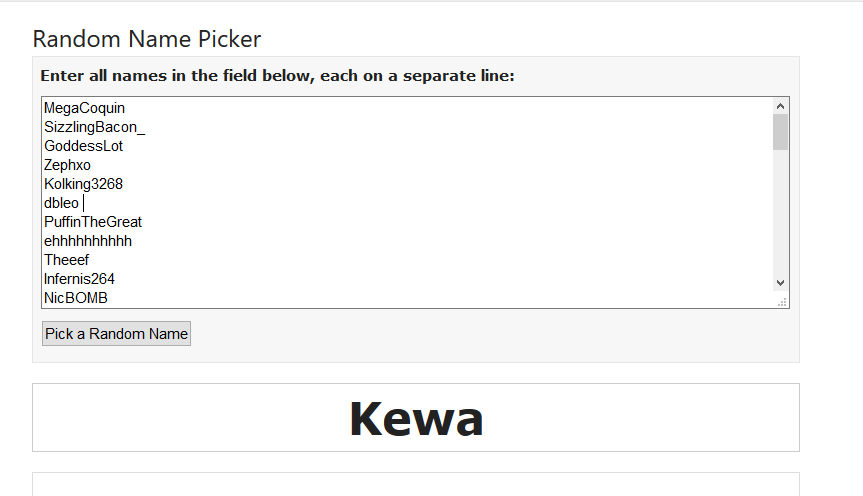This screenshot has width=863, height=496.
Task: Click the Pick a Random Name button
Action: click(x=116, y=334)
